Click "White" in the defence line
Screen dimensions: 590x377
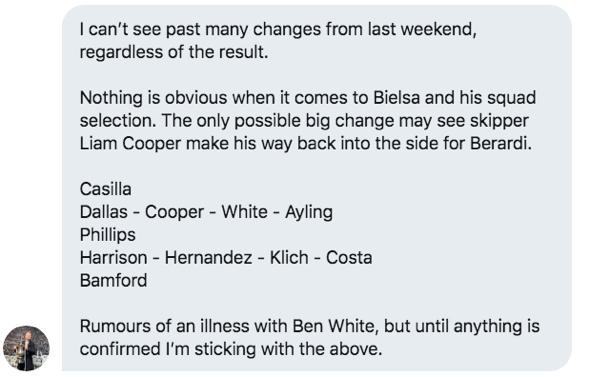point(244,212)
